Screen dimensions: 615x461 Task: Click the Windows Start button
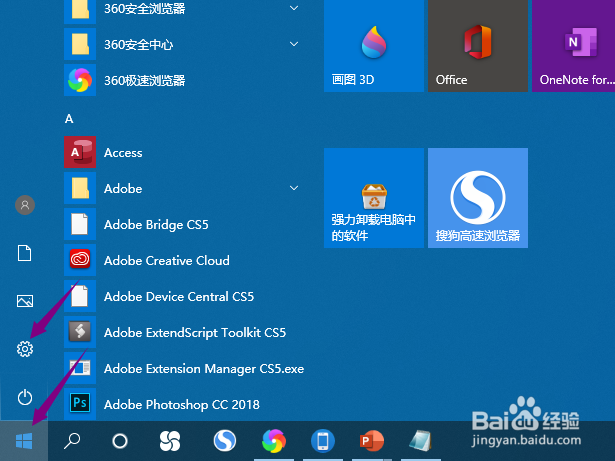click(x=24, y=441)
